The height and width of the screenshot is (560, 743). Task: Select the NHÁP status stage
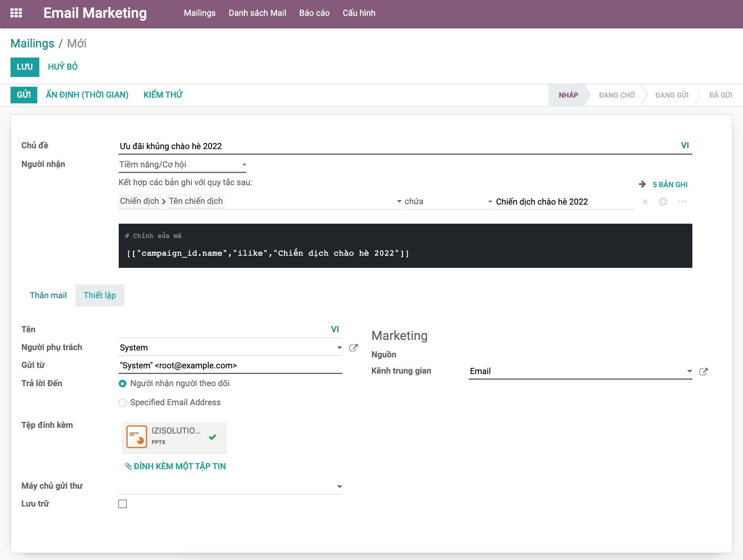[568, 95]
